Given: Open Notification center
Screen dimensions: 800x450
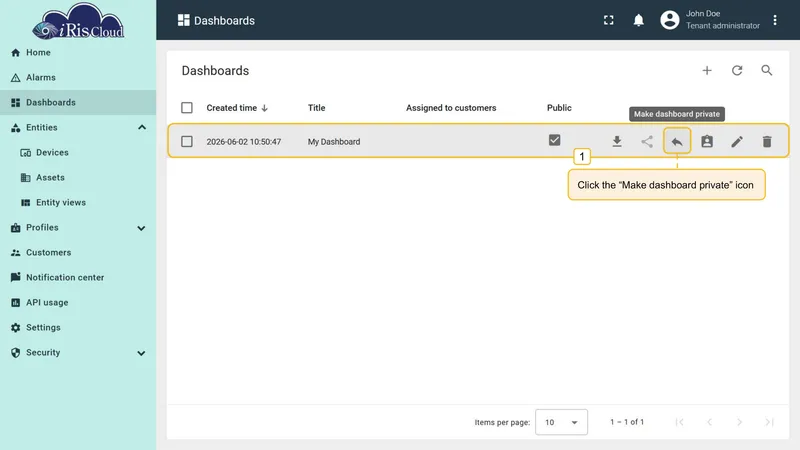Looking at the screenshot, I should (x=78, y=277).
